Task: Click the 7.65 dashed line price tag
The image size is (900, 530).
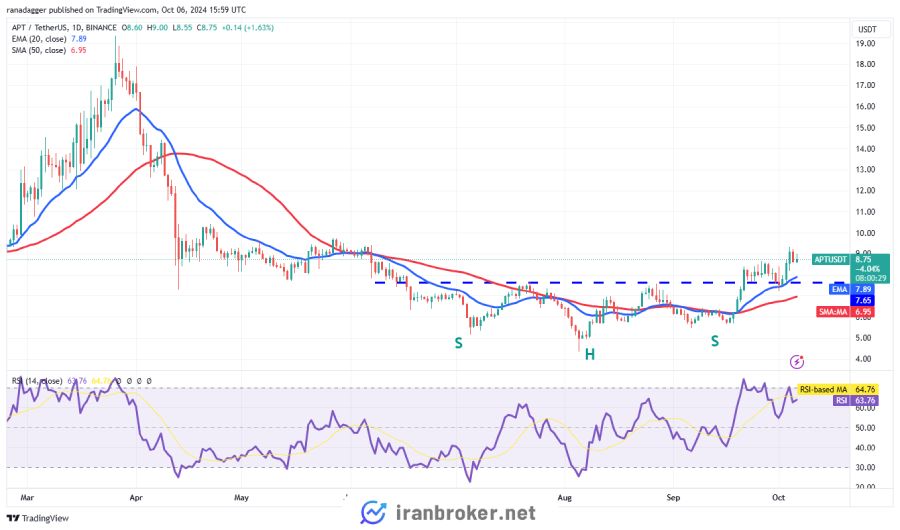Action: (863, 300)
